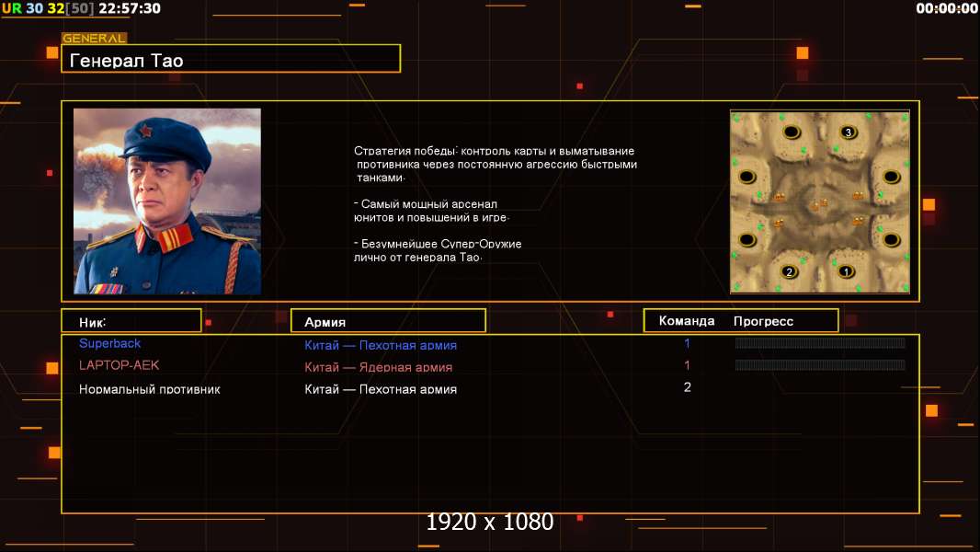The height and width of the screenshot is (552, 980).
Task: Click LAPTOP-AEK's loading progress bar
Action: [820, 364]
